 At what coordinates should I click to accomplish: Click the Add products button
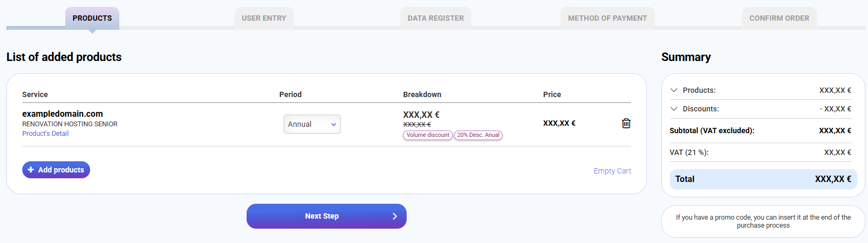point(56,170)
